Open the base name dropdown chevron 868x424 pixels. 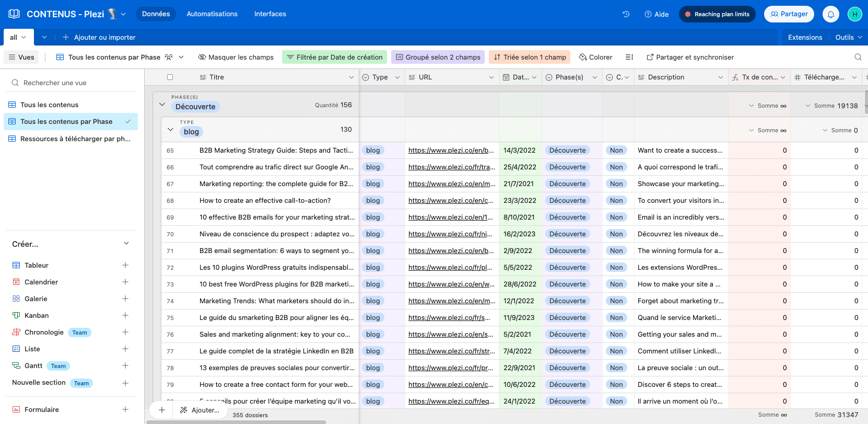[x=123, y=14]
